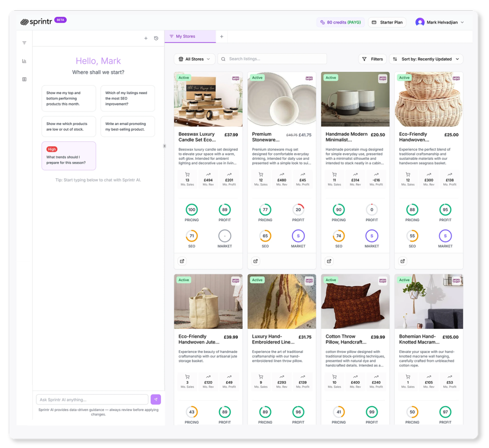The width and height of the screenshot is (489, 448).
Task: Click PROFIT score 99 on Cotton Throw Pillow card
Action: pos(372,412)
